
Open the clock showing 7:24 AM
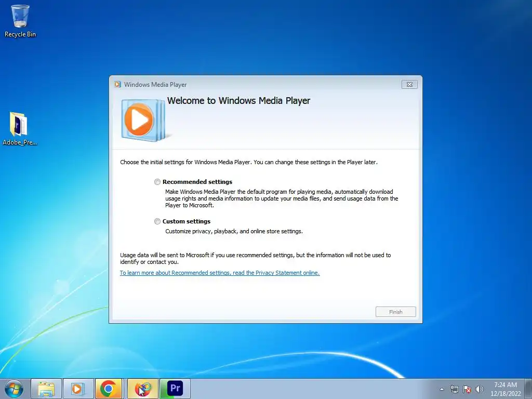505,389
